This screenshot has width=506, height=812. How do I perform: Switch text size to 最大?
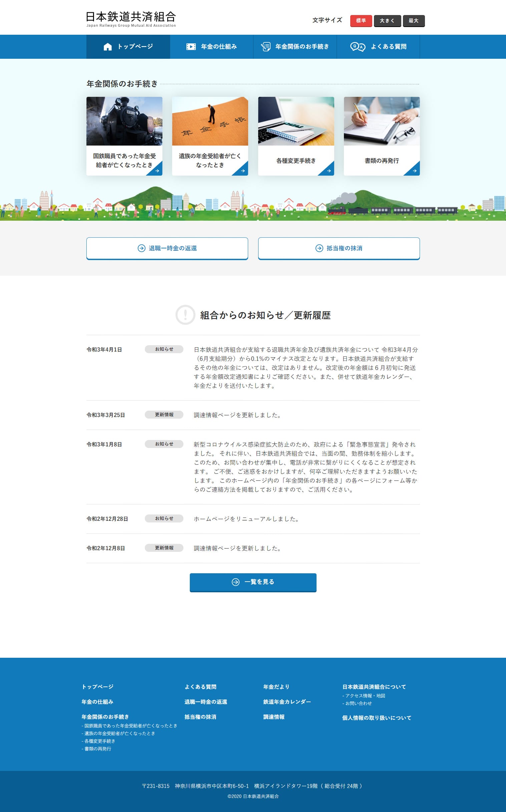pyautogui.click(x=413, y=21)
